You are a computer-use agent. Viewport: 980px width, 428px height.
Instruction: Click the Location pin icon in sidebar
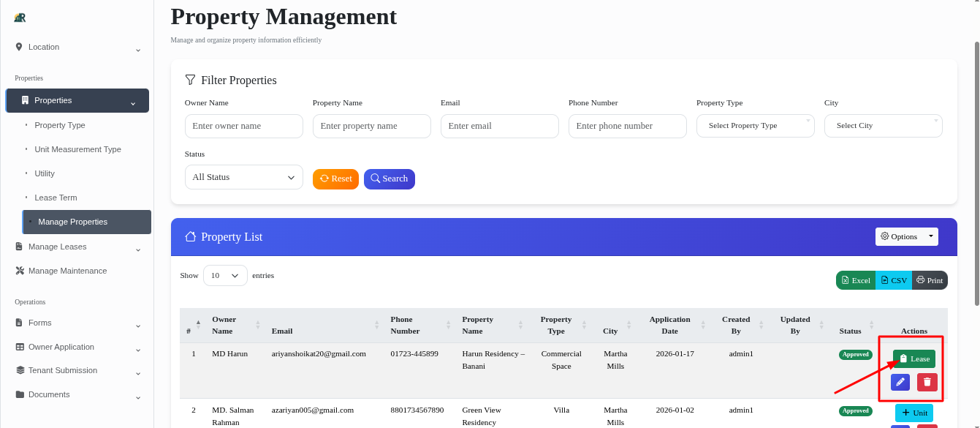pyautogui.click(x=19, y=47)
